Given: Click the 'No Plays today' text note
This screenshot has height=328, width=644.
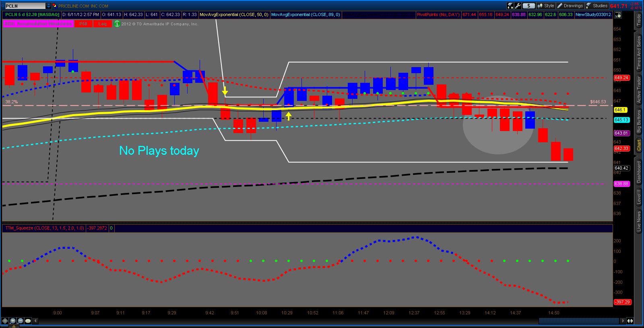Looking at the screenshot, I should 159,151.
